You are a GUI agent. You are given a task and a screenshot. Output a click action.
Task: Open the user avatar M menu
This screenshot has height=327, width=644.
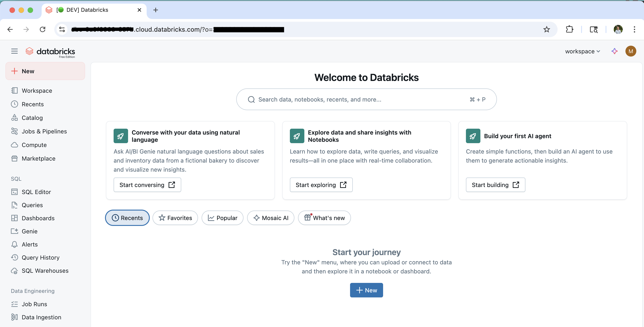[630, 51]
